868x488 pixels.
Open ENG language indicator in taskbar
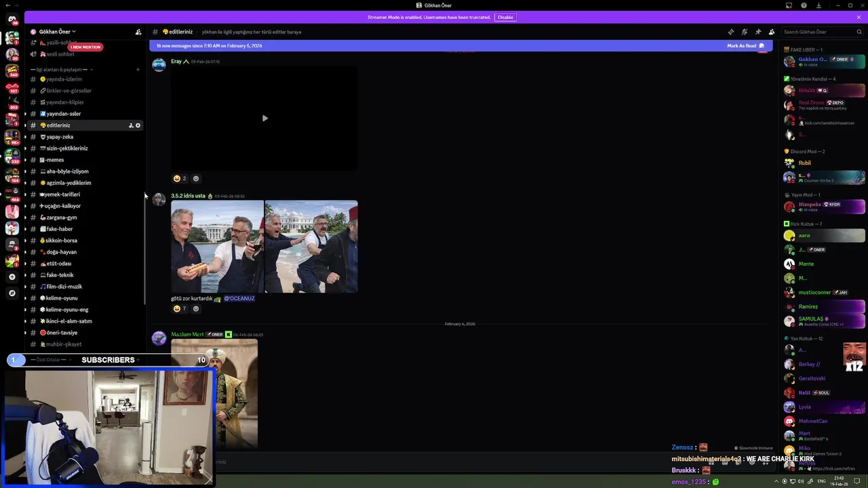click(x=822, y=481)
